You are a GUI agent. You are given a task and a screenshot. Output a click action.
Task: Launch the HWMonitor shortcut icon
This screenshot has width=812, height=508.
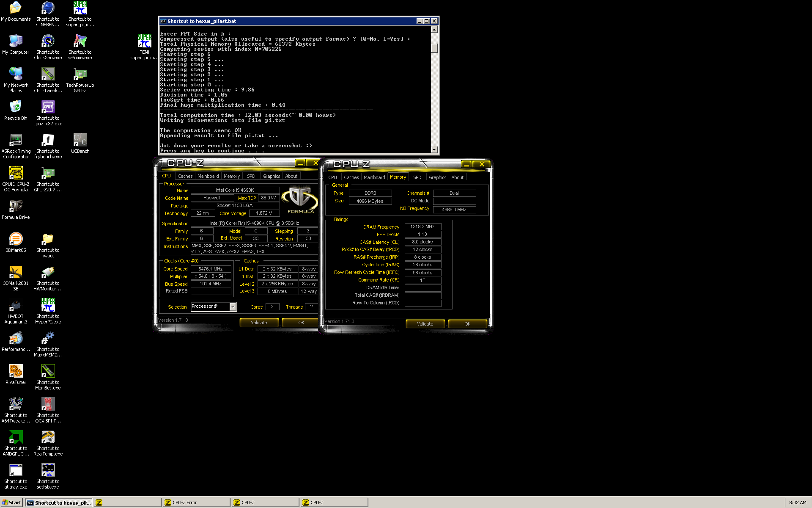pyautogui.click(x=48, y=278)
